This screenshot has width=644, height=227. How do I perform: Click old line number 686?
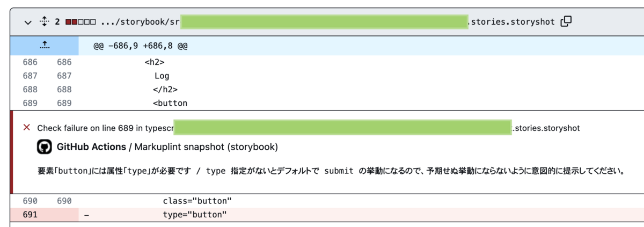click(x=30, y=62)
